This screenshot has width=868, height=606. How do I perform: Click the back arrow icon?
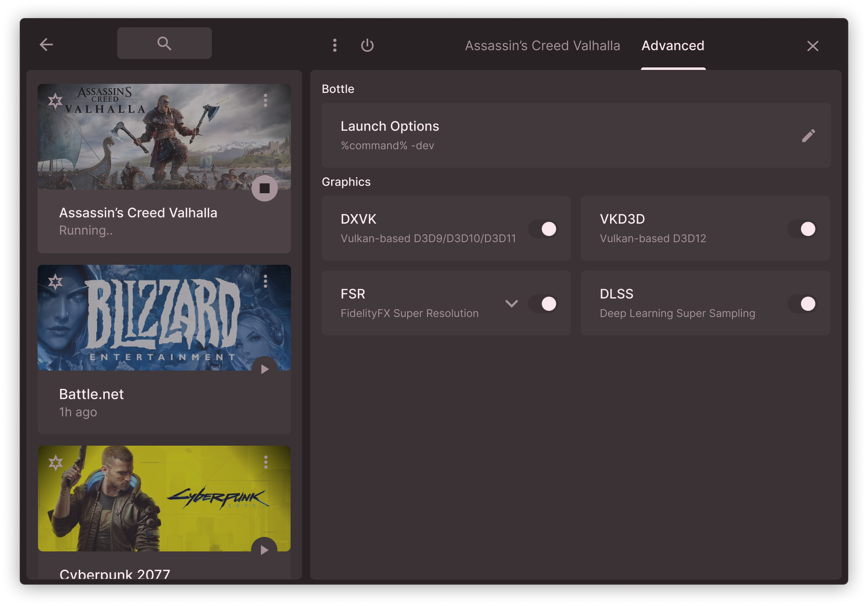(x=46, y=44)
